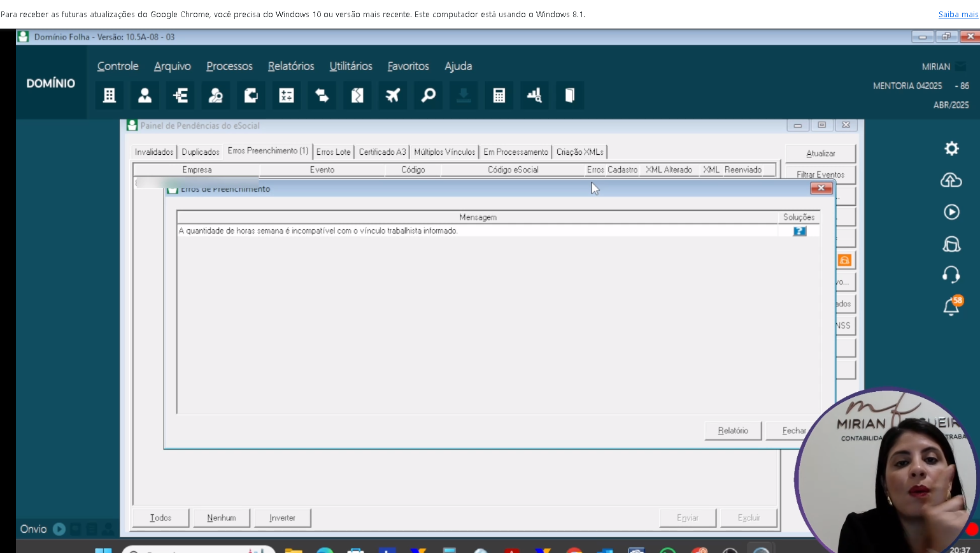Open the Arquivo menu
Image resolution: width=980 pixels, height=553 pixels.
tap(173, 66)
